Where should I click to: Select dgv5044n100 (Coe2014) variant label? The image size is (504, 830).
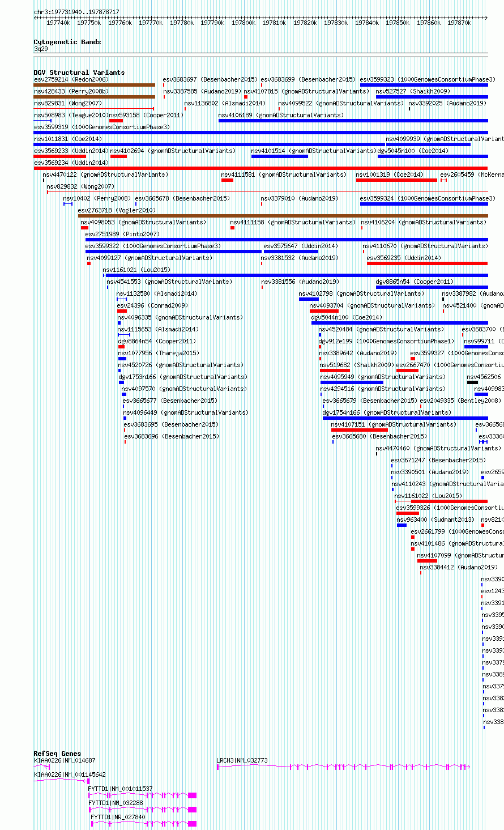pos(347,317)
